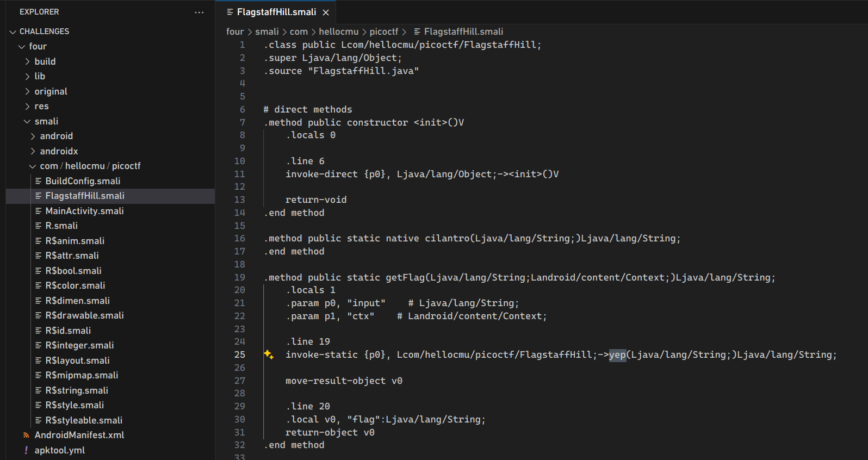Click the exclamation icon beside apktool.yml
This screenshot has width=868, height=460.
tap(26, 450)
